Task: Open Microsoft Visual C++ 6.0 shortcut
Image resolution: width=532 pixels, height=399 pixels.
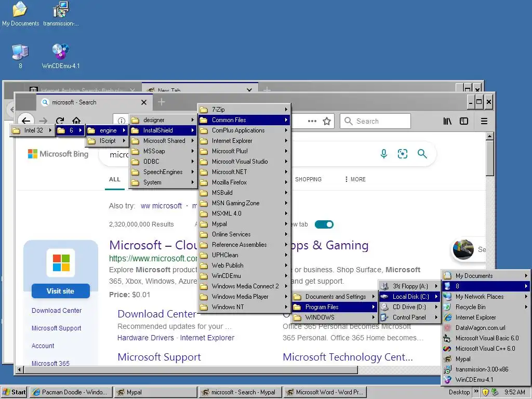Action: point(486,349)
